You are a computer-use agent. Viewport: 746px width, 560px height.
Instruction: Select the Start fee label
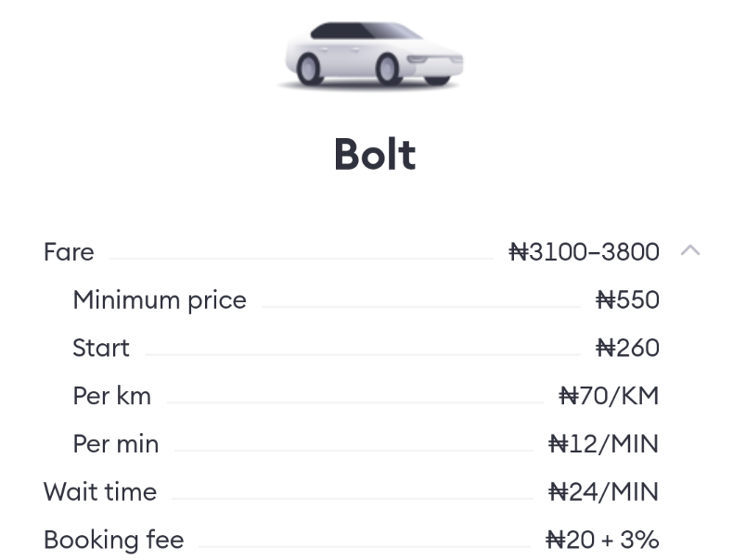101,348
